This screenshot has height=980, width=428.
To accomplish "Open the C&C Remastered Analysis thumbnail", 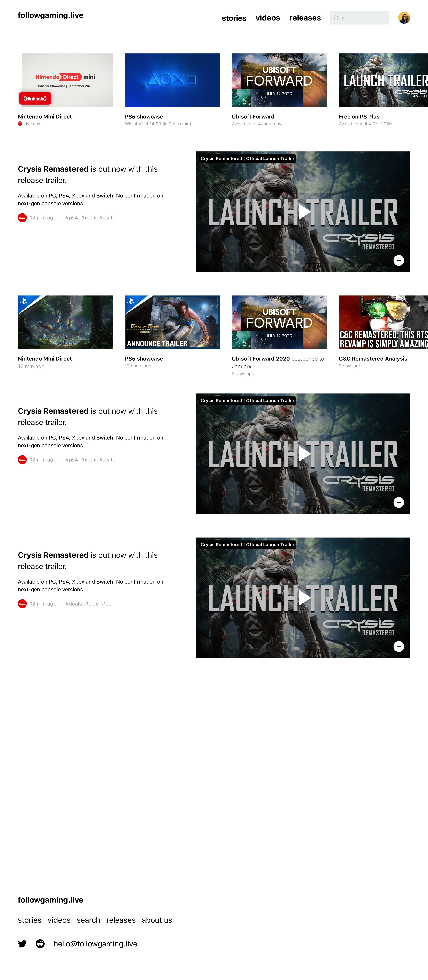I will [x=383, y=322].
